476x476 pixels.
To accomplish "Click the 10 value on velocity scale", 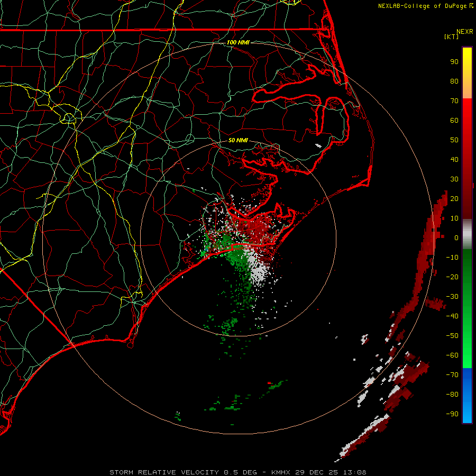I will tap(454, 218).
